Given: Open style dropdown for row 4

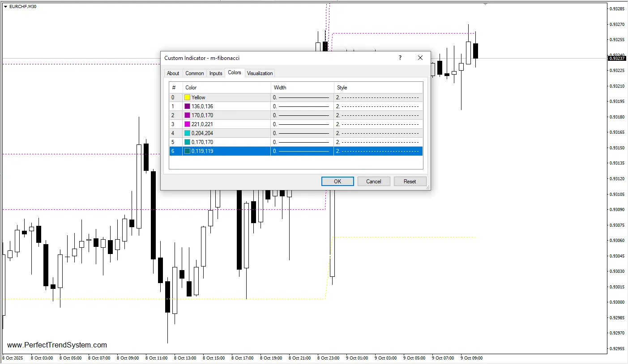Looking at the screenshot, I should [x=378, y=133].
